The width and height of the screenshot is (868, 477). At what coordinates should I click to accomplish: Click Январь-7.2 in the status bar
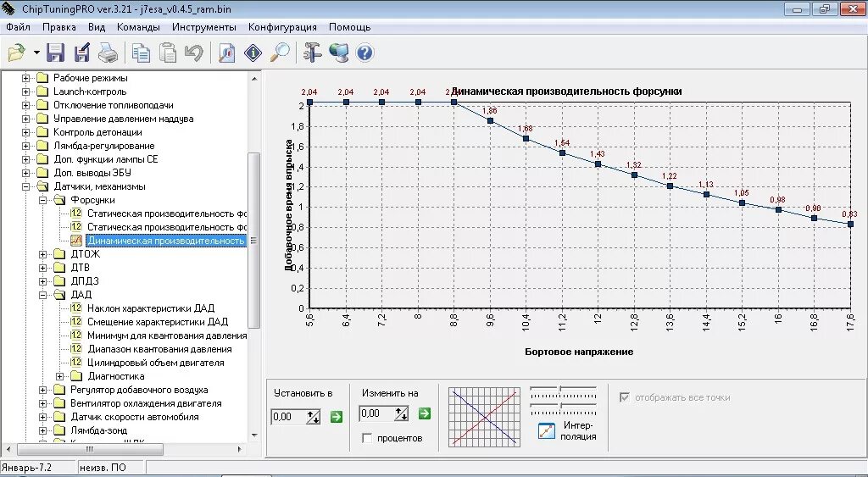pyautogui.click(x=26, y=468)
